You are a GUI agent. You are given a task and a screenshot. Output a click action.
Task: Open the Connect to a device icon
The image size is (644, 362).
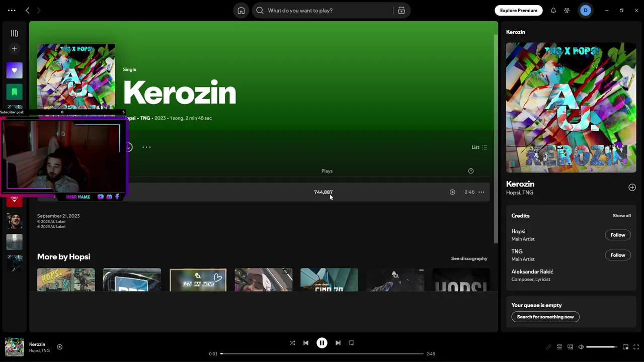(570, 347)
